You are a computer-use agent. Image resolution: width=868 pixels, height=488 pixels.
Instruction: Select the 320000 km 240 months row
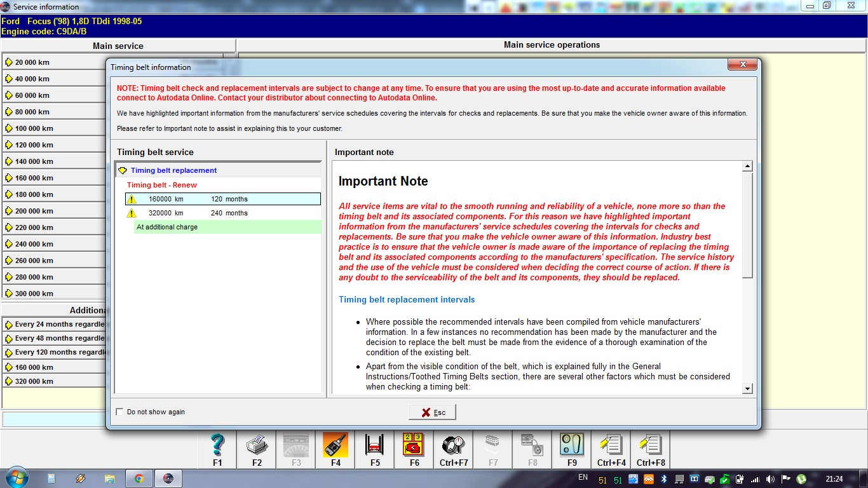pos(222,213)
